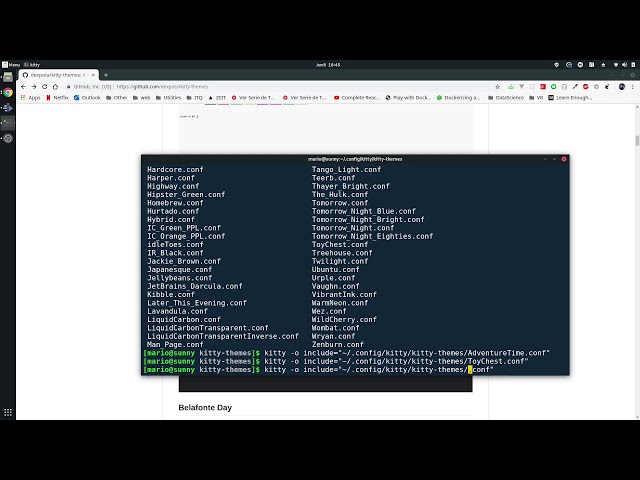Click Man_Page.conf in terminal listing
Screen dimensions: 640x480
click(x=175, y=344)
